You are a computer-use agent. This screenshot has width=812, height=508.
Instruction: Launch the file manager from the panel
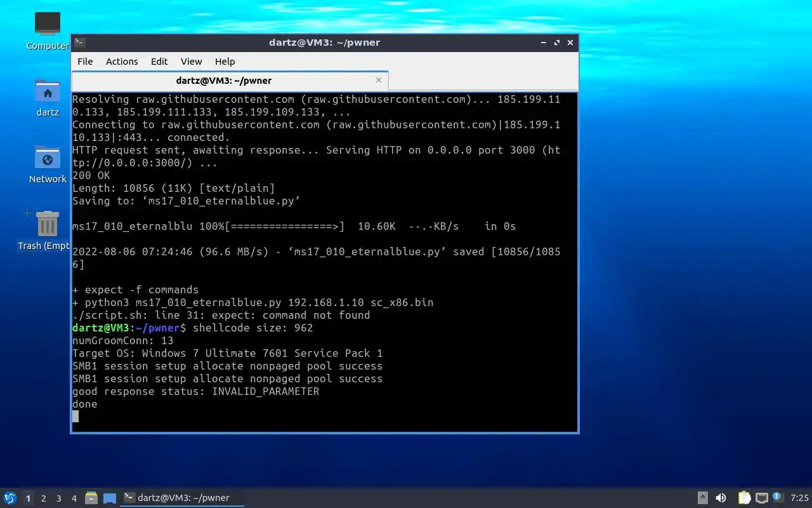[91, 498]
